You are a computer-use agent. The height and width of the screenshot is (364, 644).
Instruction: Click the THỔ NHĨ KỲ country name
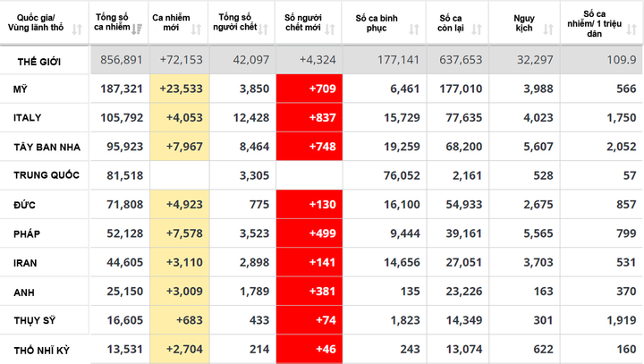[x=41, y=349]
